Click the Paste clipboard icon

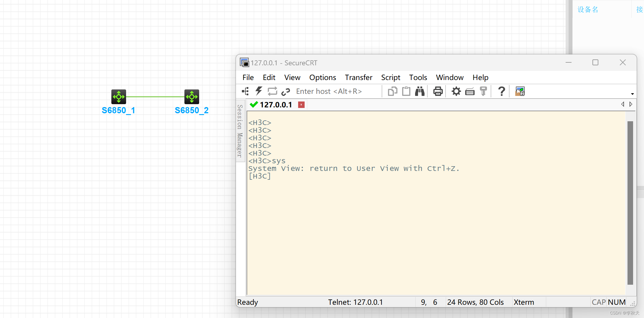point(406,91)
